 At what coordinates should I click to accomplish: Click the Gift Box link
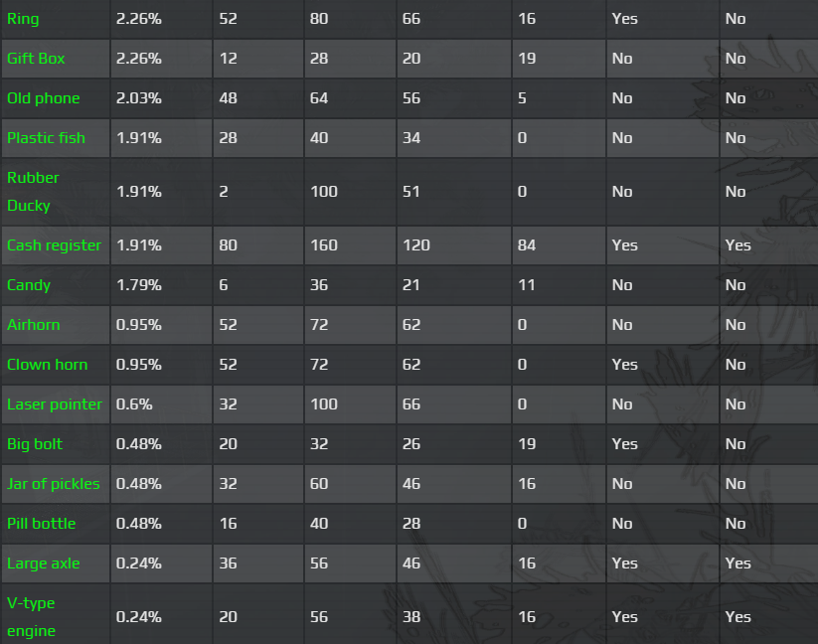36,59
